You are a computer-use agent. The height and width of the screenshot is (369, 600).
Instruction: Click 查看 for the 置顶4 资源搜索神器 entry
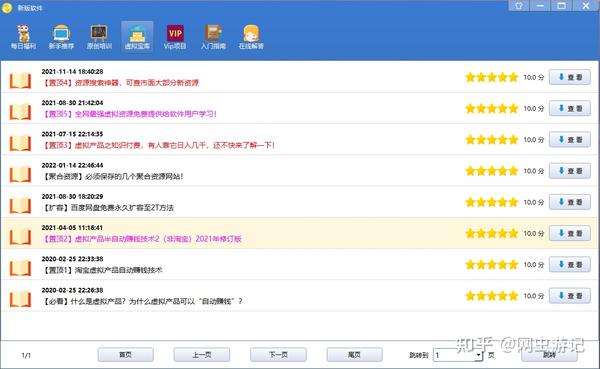click(570, 77)
